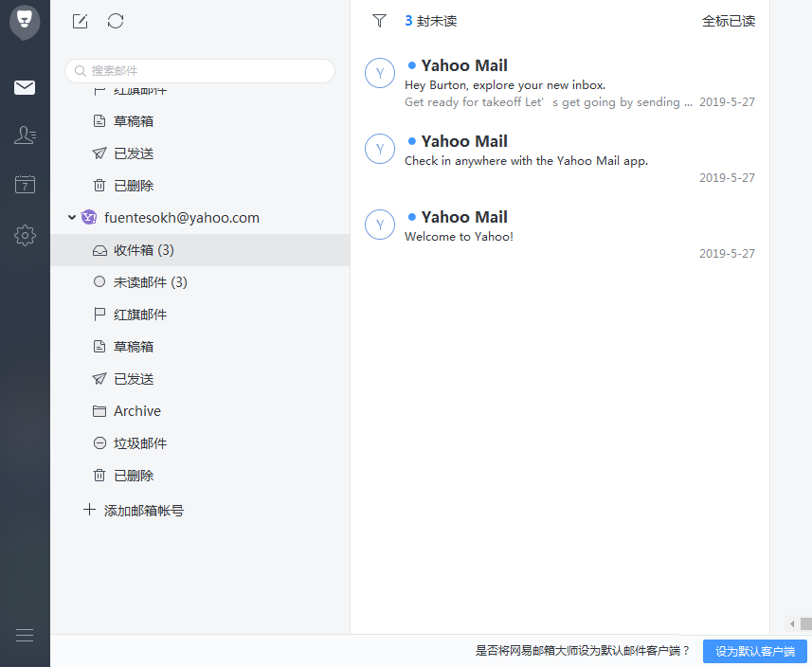Viewport: 812px width, 667px height.
Task: Open the 'Welcome to Yahoo!' email
Action: 560,234
